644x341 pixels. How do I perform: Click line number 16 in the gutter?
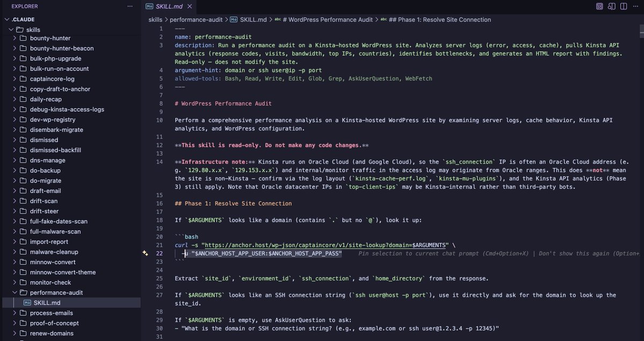tap(159, 204)
